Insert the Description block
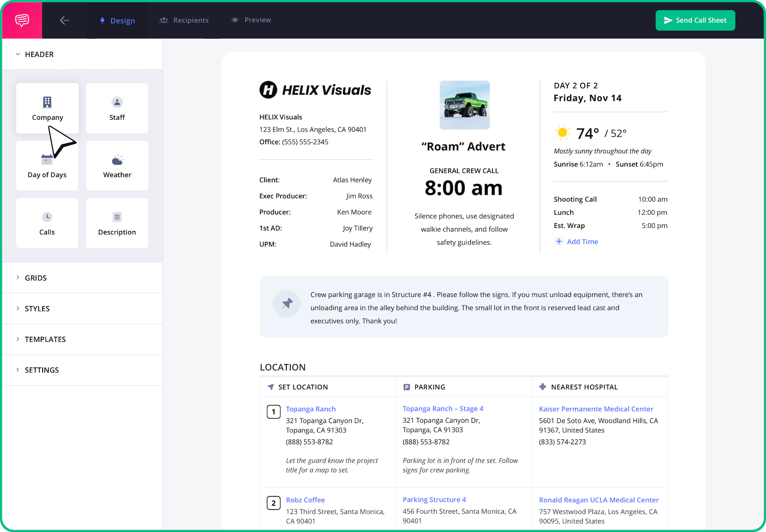The image size is (766, 532). point(117,223)
